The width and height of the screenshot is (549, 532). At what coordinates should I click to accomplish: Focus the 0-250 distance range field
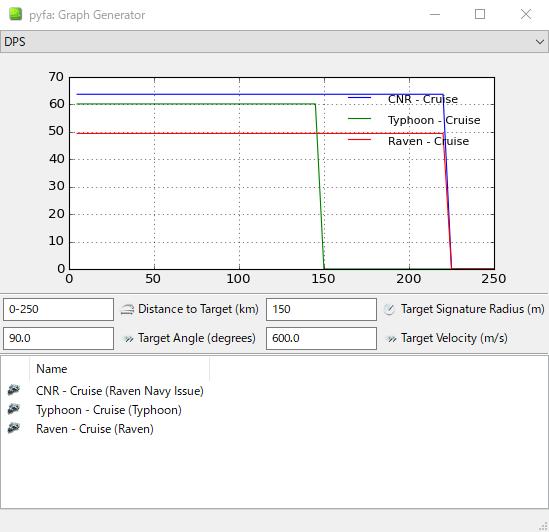(x=58, y=309)
